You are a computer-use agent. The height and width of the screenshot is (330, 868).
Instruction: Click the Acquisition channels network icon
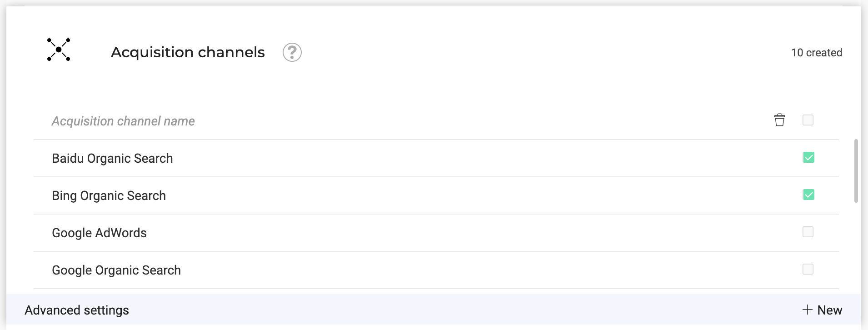point(59,50)
